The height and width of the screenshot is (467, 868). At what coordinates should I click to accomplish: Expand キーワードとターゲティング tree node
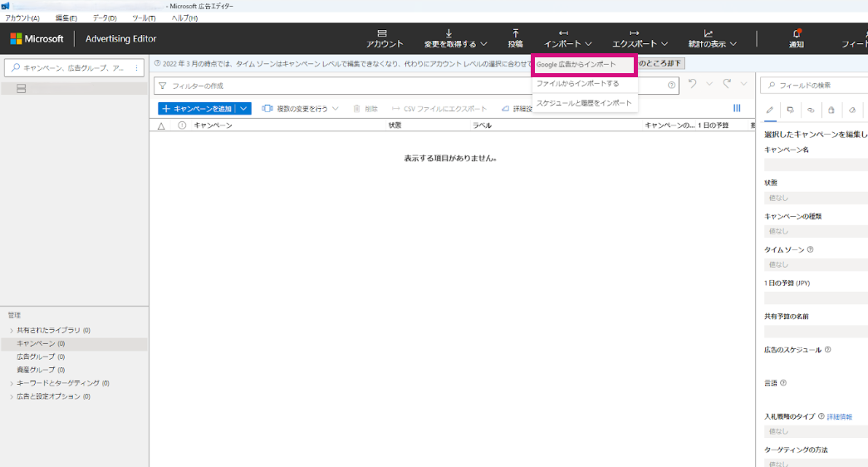[x=12, y=383]
